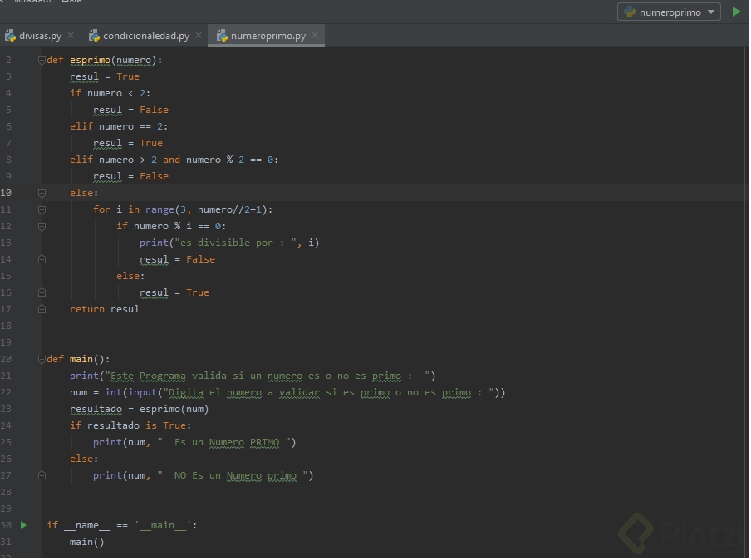This screenshot has height=560, width=751.
Task: Click line number 10 in the gutter
Action: pyautogui.click(x=6, y=193)
